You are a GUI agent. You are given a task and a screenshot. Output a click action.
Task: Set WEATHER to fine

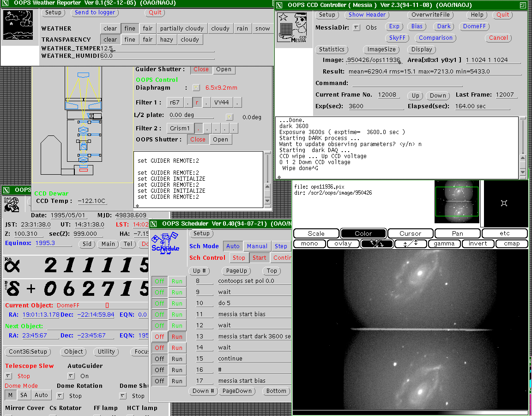coord(130,29)
